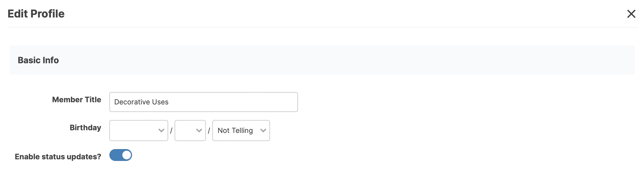Click the Basic Info section header
This screenshot has width=644, height=169.
(38, 60)
